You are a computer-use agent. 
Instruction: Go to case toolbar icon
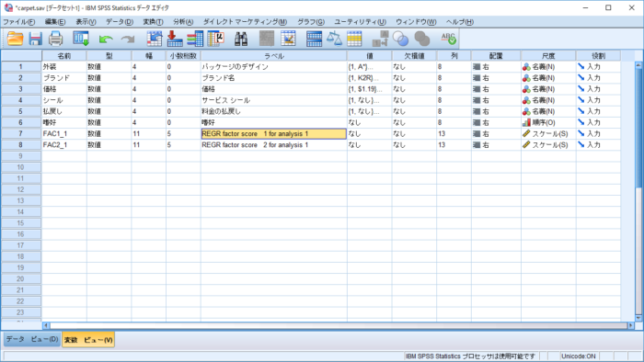click(155, 39)
